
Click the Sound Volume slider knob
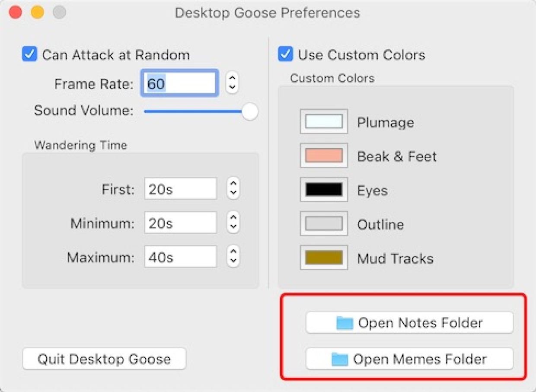pyautogui.click(x=250, y=112)
